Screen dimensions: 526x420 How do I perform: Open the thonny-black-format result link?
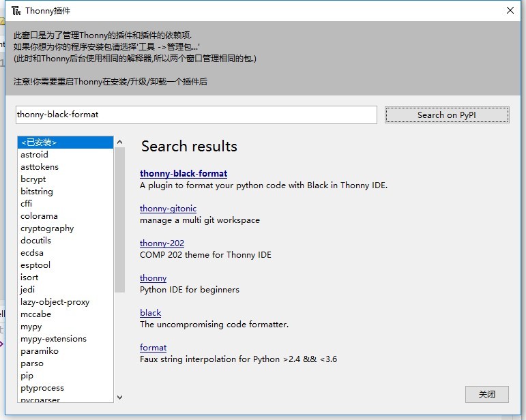coord(184,174)
